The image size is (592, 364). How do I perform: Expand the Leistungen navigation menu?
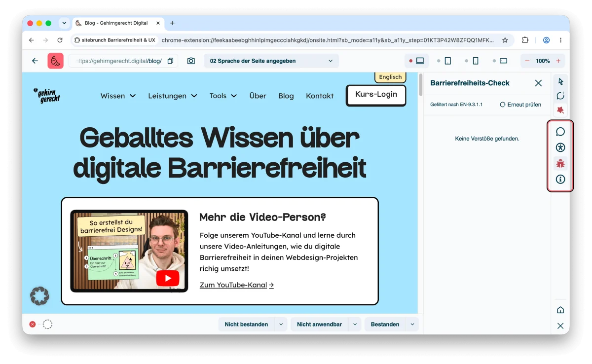pos(173,96)
